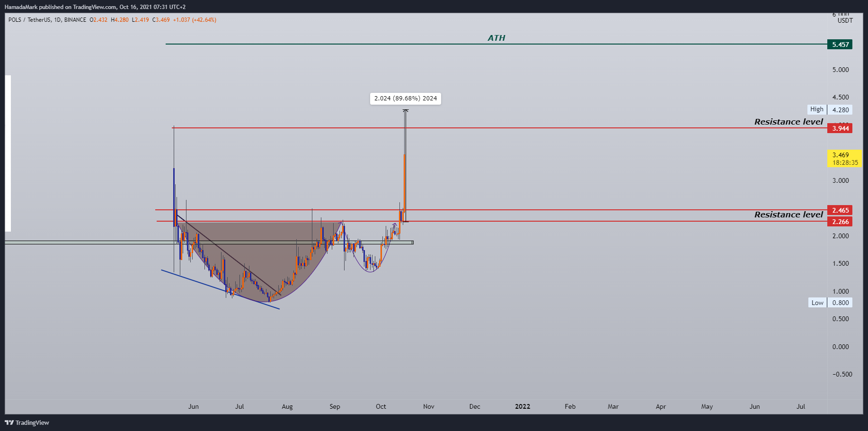Click the Mar label on time axis

613,406
